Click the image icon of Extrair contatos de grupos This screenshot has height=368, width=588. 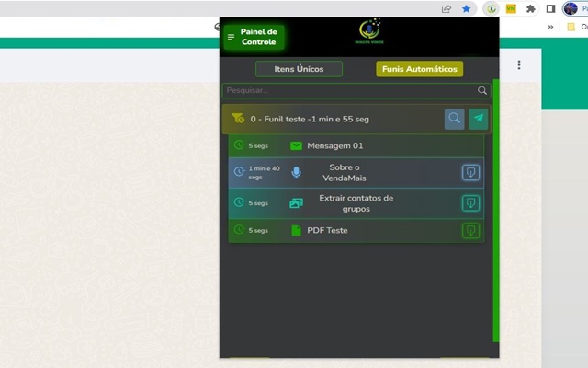click(x=296, y=203)
